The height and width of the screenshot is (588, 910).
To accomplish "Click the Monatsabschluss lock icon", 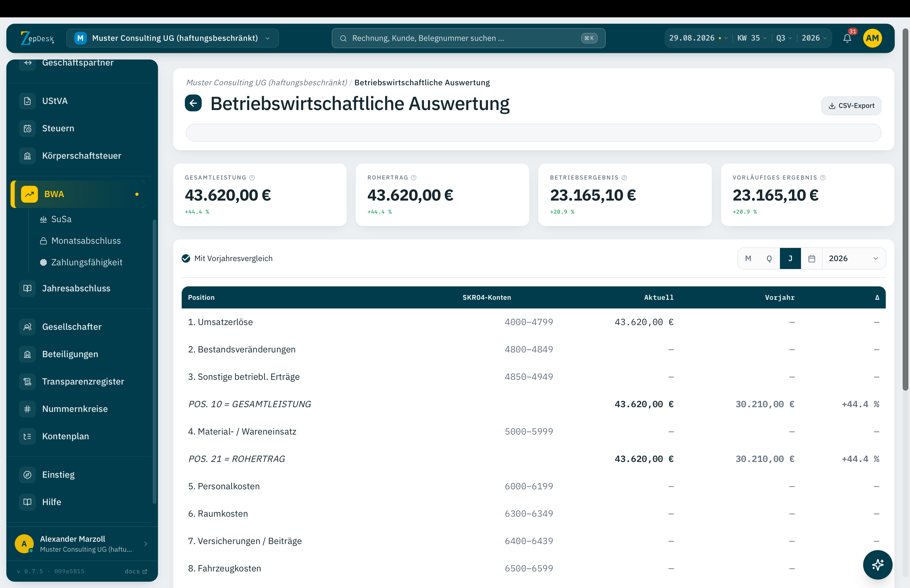I will (43, 241).
